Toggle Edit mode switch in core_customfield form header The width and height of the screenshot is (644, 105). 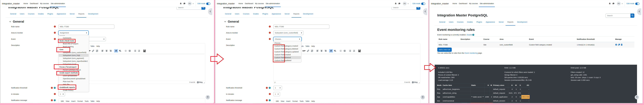(x=423, y=4)
